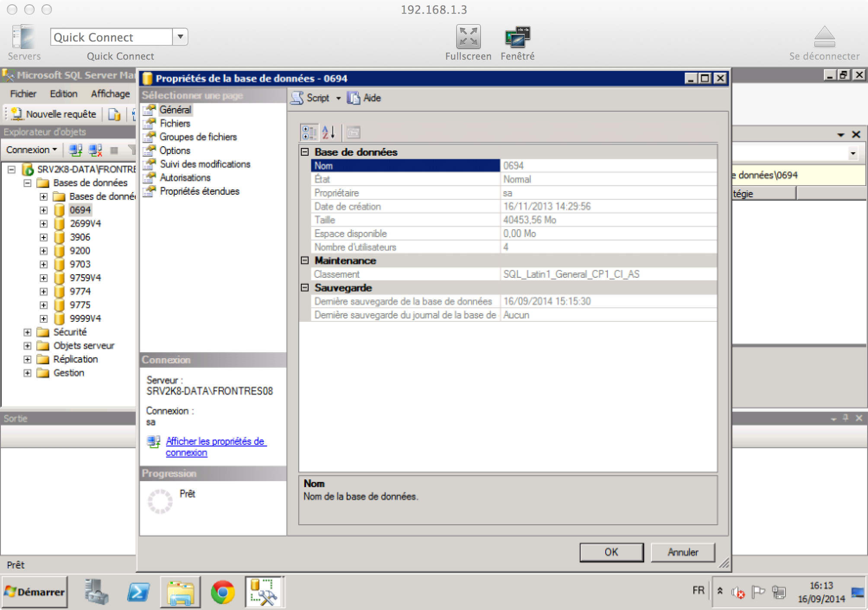Select database 9200 in tree
Viewport: 868px width, 610px height.
tap(80, 251)
